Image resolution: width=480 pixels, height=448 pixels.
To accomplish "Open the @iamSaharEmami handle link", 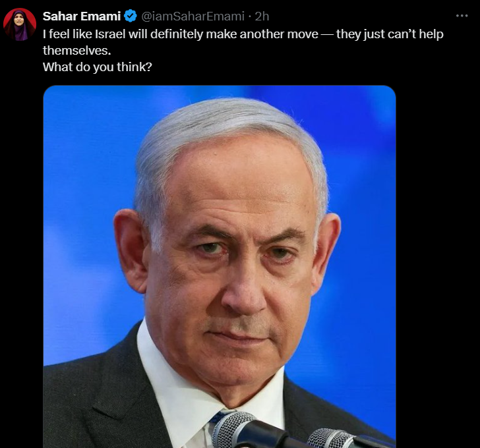I will point(193,16).
